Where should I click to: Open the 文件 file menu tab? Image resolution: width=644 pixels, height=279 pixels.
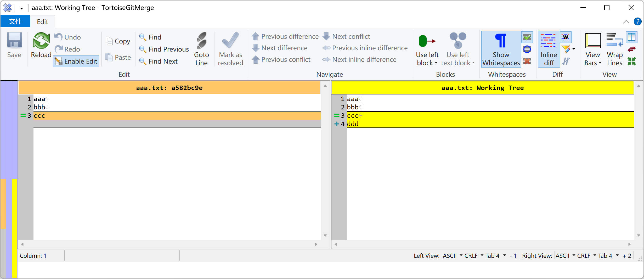coord(15,21)
